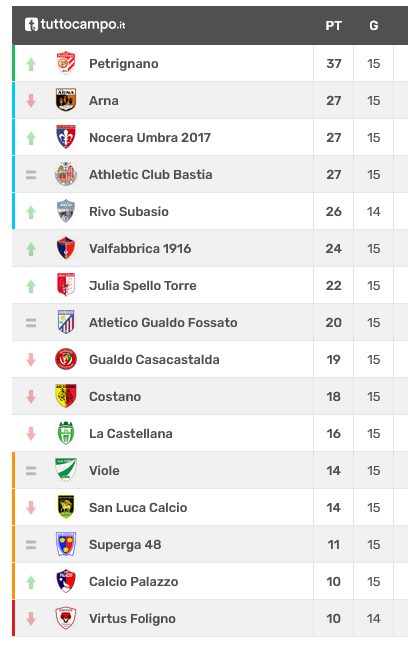Select the Nocera Umbra 2017 crest
The image size is (408, 645).
tap(66, 137)
